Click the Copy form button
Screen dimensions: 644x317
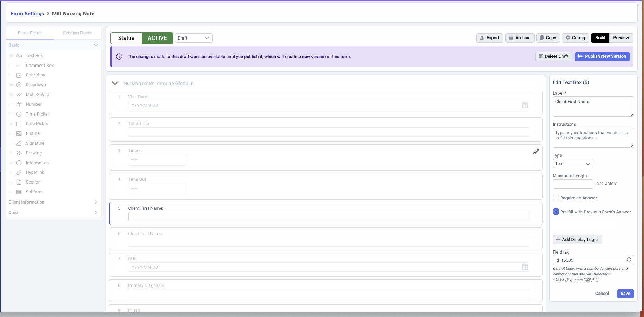tap(548, 38)
